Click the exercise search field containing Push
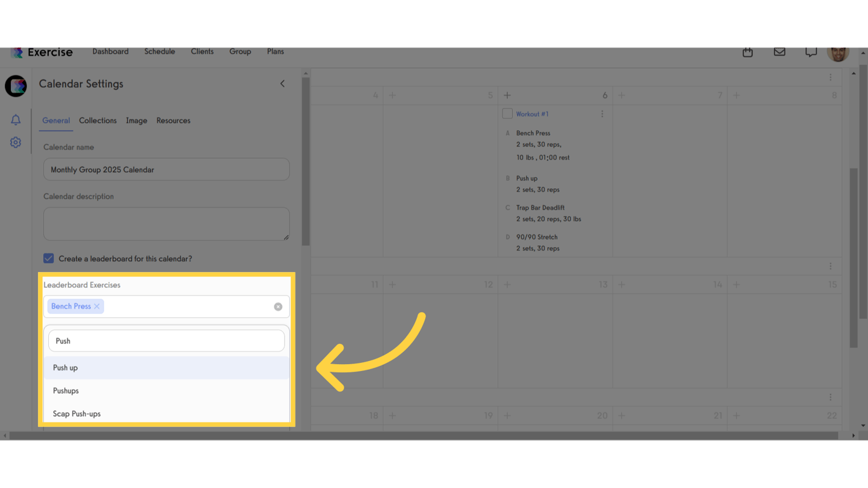The image size is (868, 488). coord(166,341)
